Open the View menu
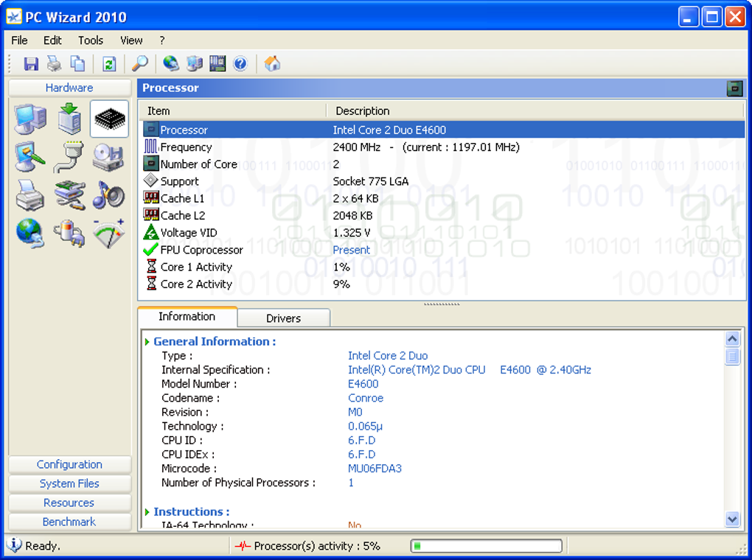Image resolution: width=752 pixels, height=560 pixels. 130,41
